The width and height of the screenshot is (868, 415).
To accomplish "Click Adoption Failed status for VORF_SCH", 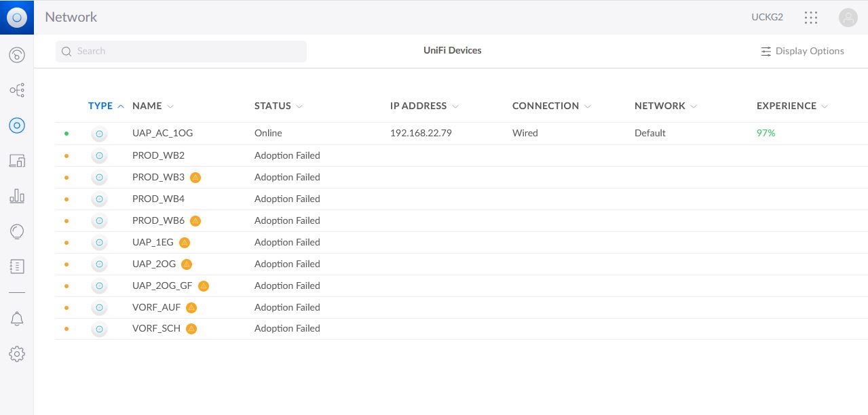I will [287, 328].
